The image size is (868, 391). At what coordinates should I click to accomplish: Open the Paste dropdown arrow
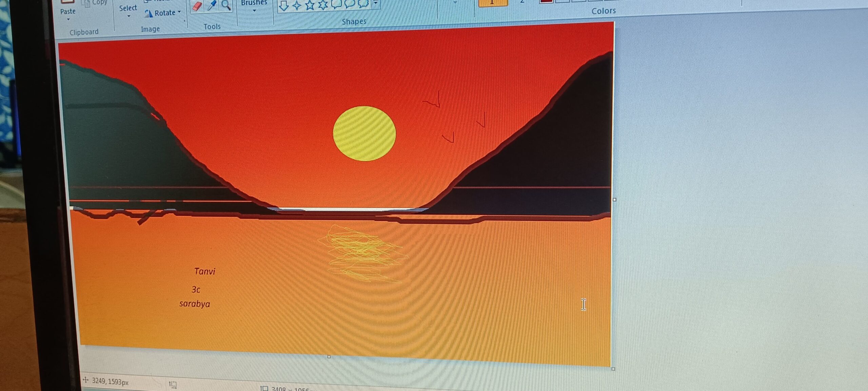point(68,19)
